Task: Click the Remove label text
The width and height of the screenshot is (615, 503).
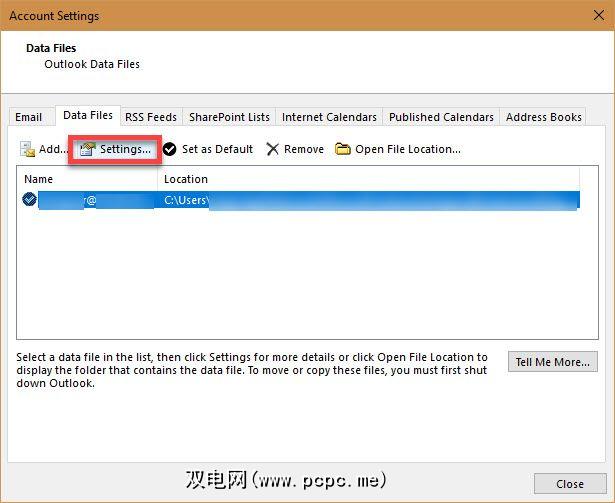Action: coord(304,149)
